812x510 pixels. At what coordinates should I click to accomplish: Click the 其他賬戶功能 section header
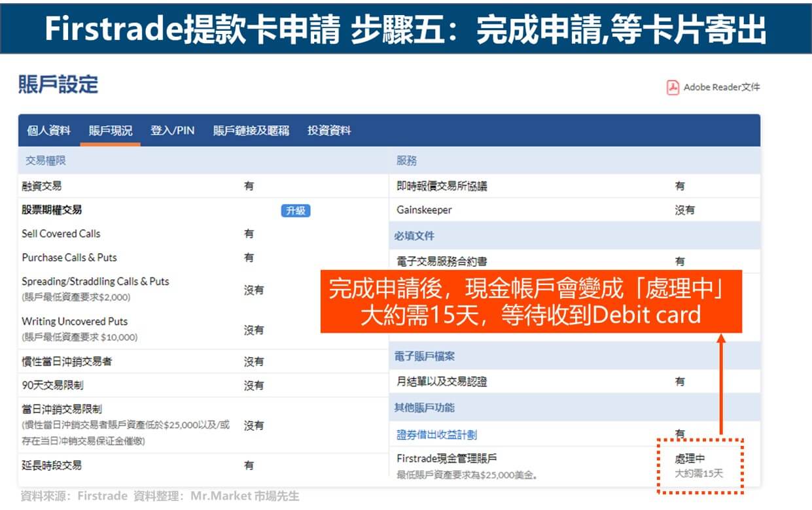click(424, 407)
